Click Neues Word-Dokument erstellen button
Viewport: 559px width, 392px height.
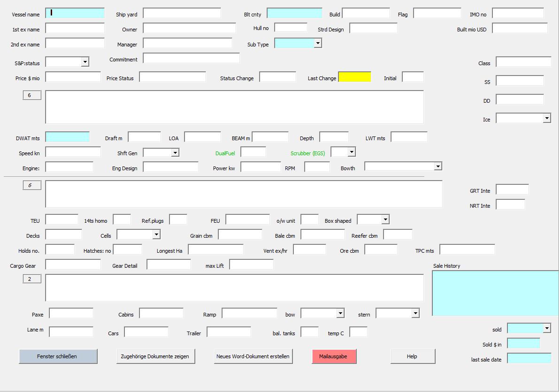tap(253, 356)
